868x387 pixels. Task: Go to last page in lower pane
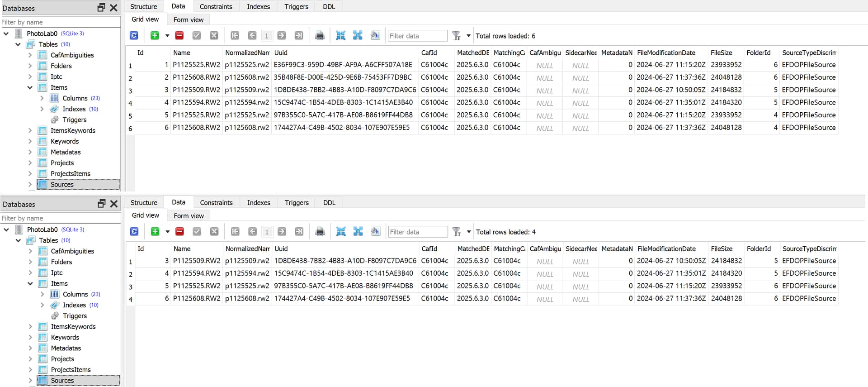(x=299, y=232)
